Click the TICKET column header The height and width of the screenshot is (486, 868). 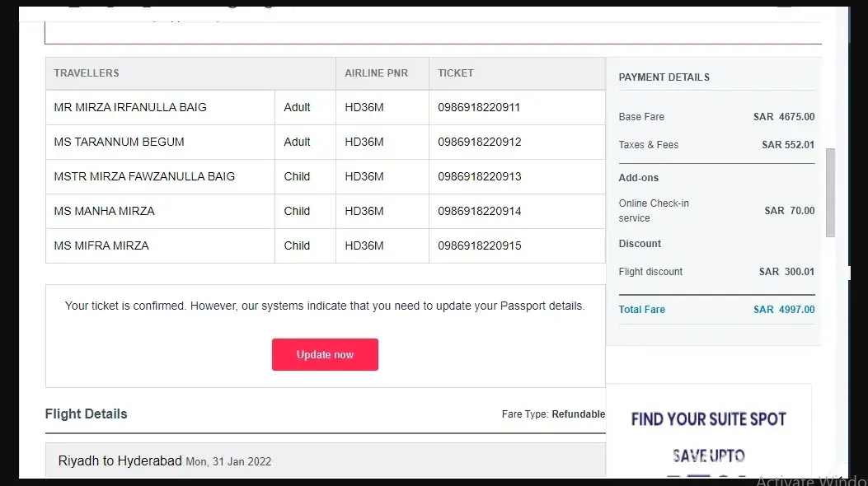click(455, 73)
